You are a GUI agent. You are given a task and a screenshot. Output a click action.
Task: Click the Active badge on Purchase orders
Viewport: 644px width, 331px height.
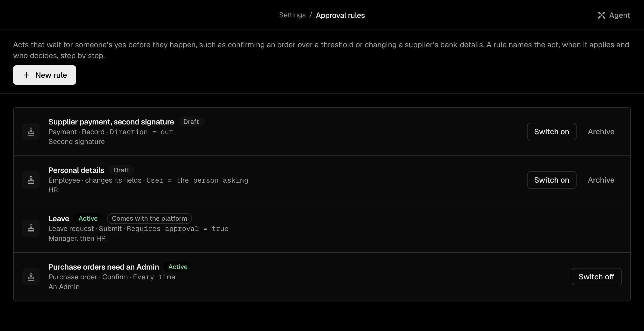point(178,267)
